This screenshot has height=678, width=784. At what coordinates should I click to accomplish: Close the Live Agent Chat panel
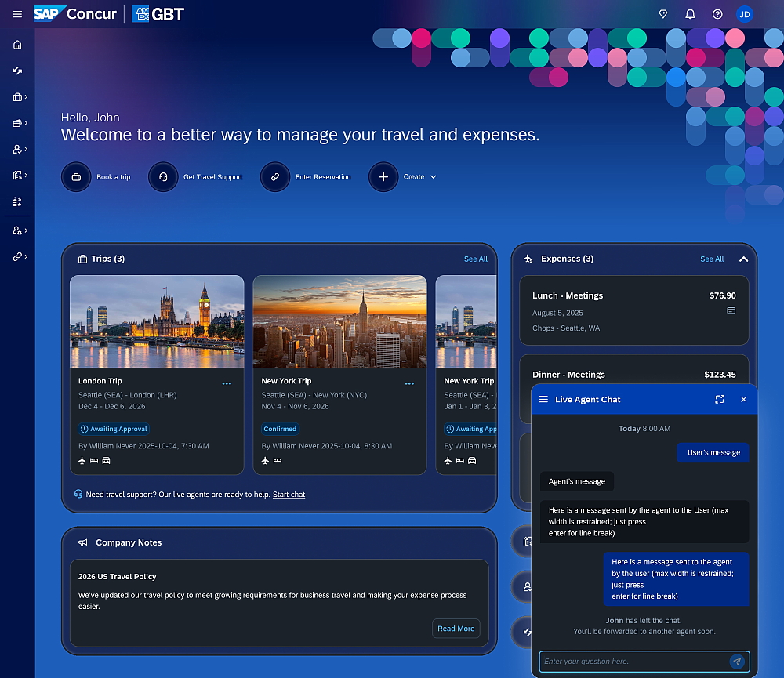tap(744, 400)
